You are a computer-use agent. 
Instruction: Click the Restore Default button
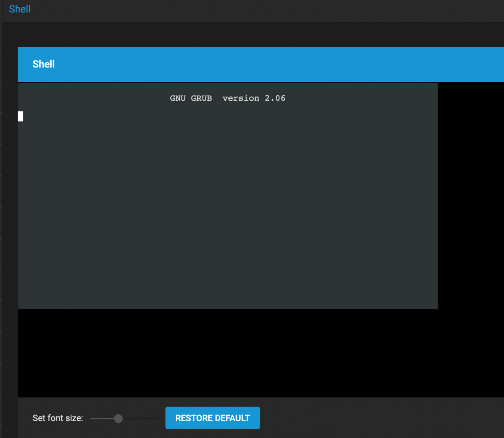coord(213,418)
